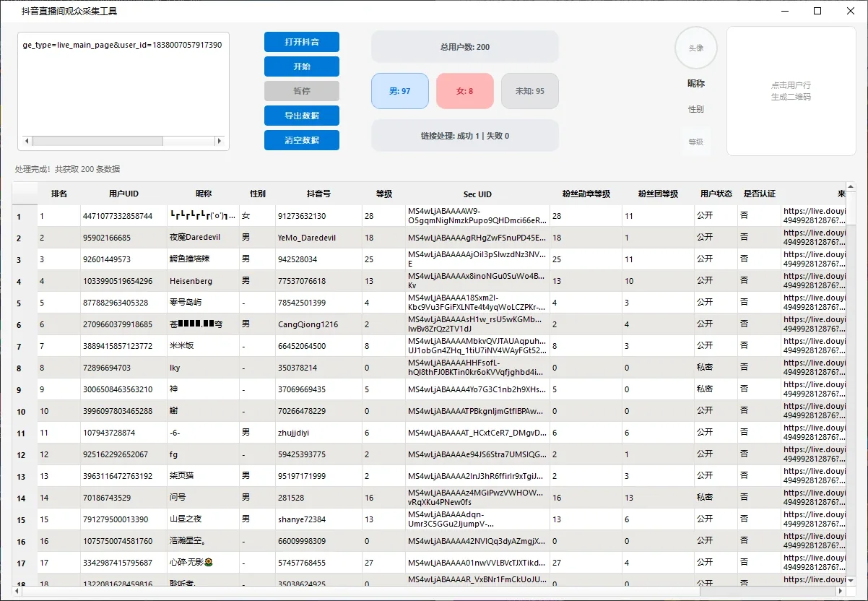Viewport: 868px width, 601px height.
Task: Click the Douyin ID shanye72384
Action: point(318,519)
